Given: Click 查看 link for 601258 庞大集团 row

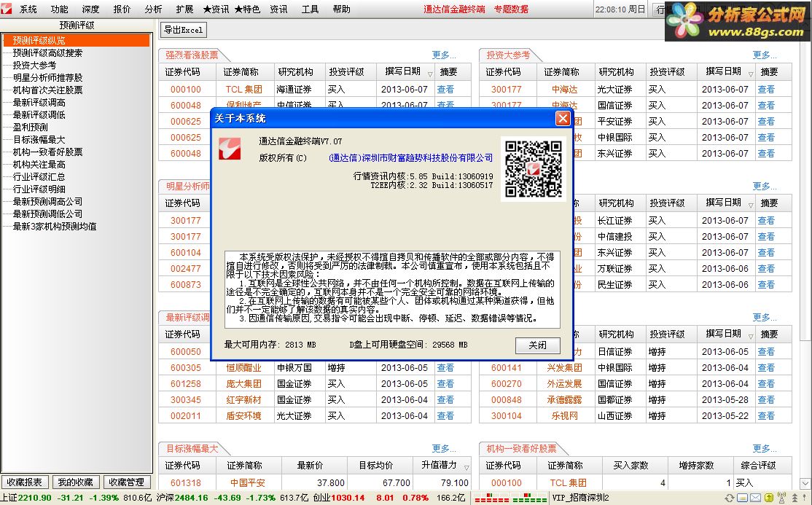Looking at the screenshot, I should pyautogui.click(x=445, y=384).
